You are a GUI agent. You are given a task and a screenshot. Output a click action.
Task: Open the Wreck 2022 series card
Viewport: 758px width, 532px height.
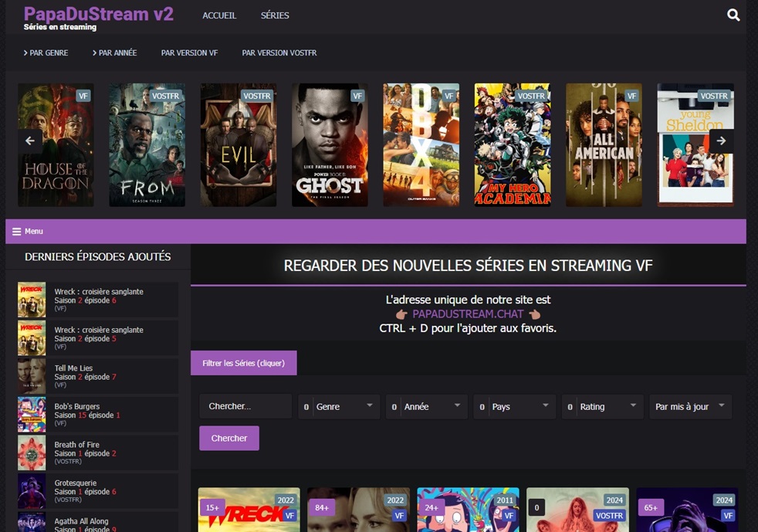[x=249, y=510]
